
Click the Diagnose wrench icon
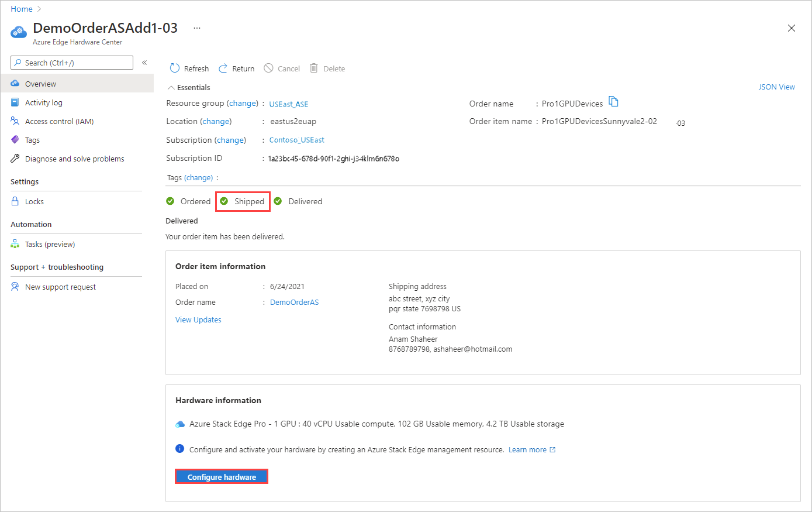(15, 159)
